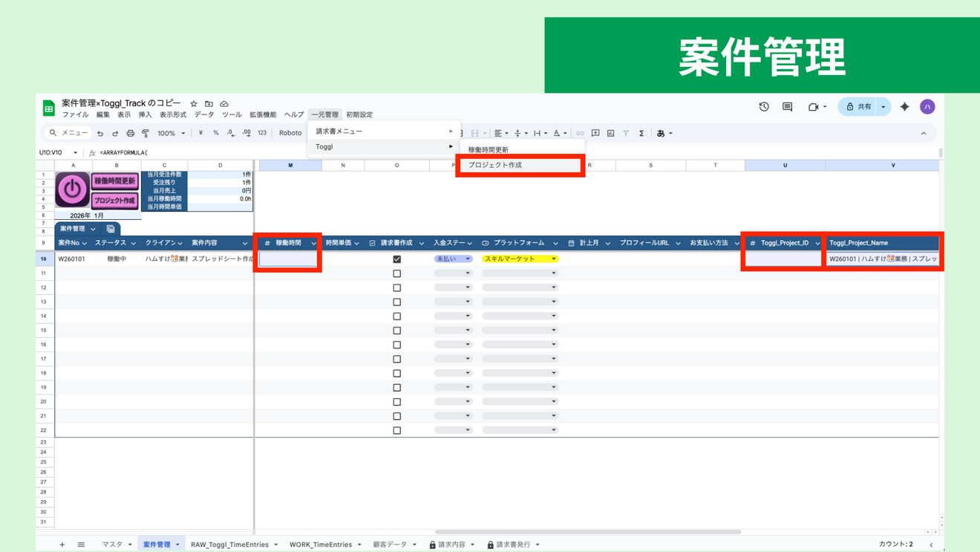Open the purple account avatar

(x=927, y=107)
